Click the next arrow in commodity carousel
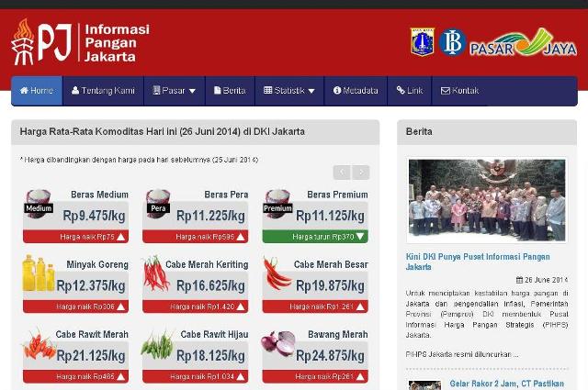Viewport: 588px width, 390px height. click(361, 172)
